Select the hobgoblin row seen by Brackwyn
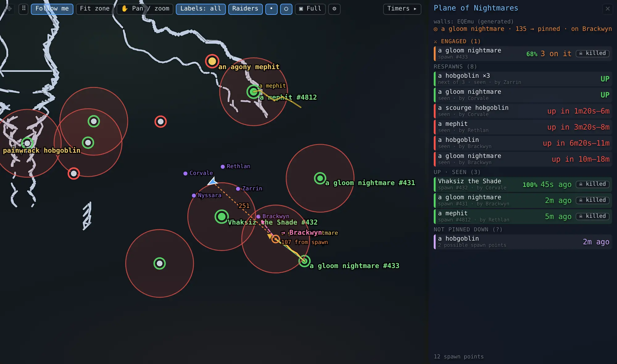This screenshot has width=617, height=364. pyautogui.click(x=523, y=143)
